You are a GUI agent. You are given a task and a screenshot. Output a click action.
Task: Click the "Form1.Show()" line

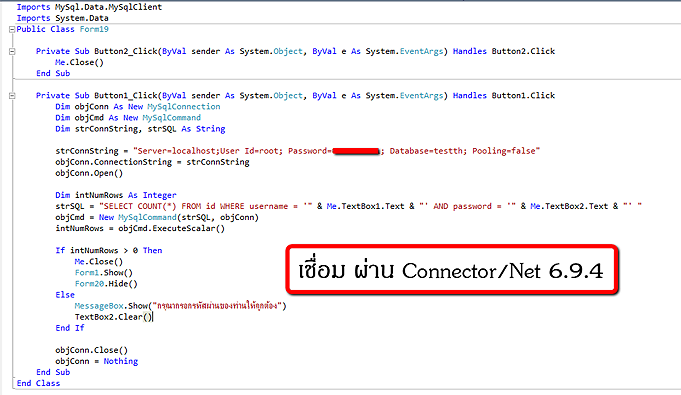click(x=104, y=272)
